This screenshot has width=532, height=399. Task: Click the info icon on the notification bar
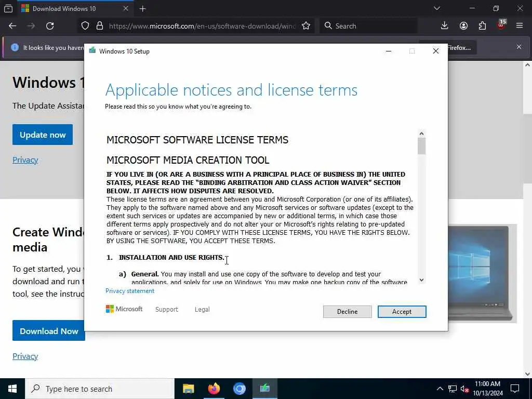click(15, 47)
